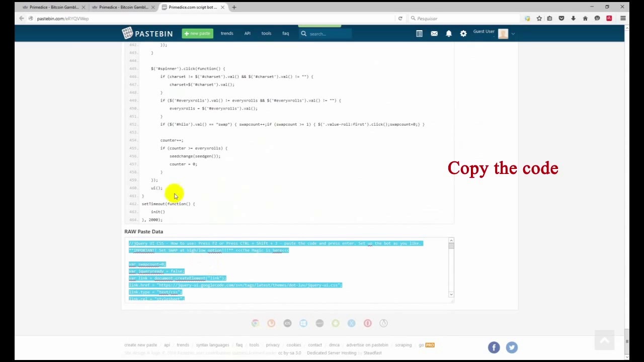
Task: Click the raw data scrollbar up arrow
Action: tap(451, 240)
